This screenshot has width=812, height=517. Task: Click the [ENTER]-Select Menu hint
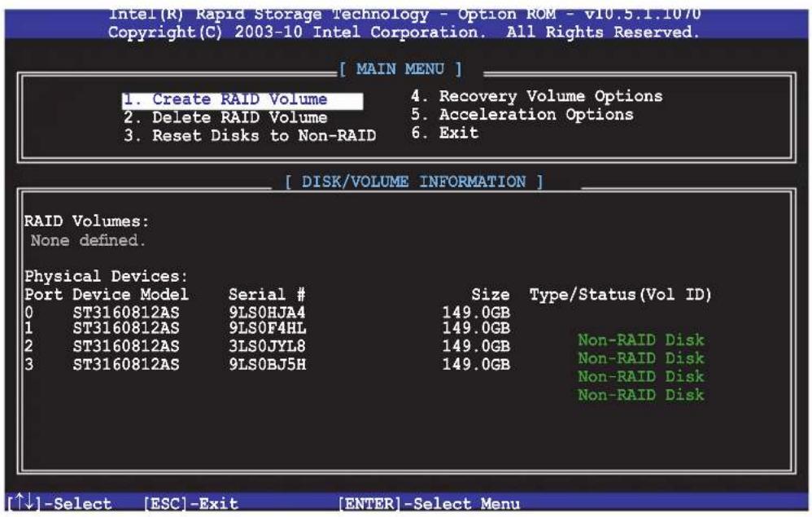click(x=430, y=503)
